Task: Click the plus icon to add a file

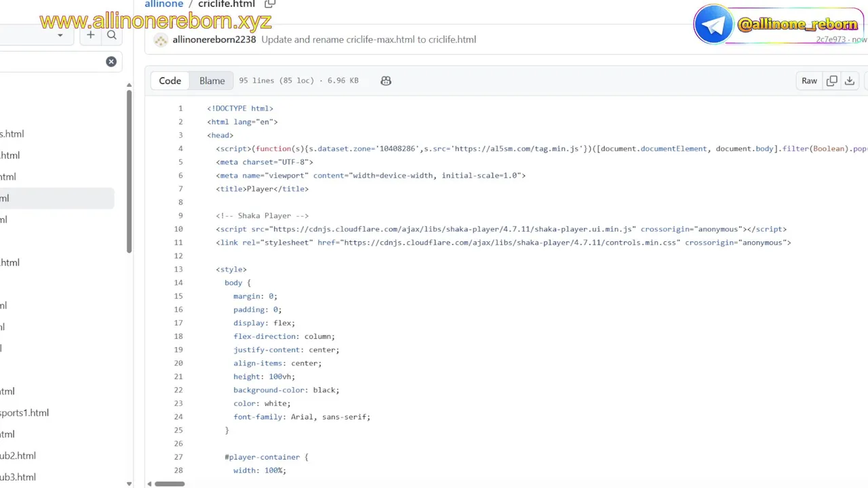Action: coord(91,35)
